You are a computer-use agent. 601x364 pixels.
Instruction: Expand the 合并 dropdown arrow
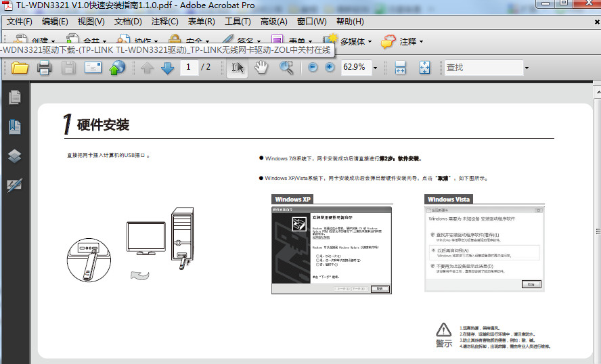[104, 41]
